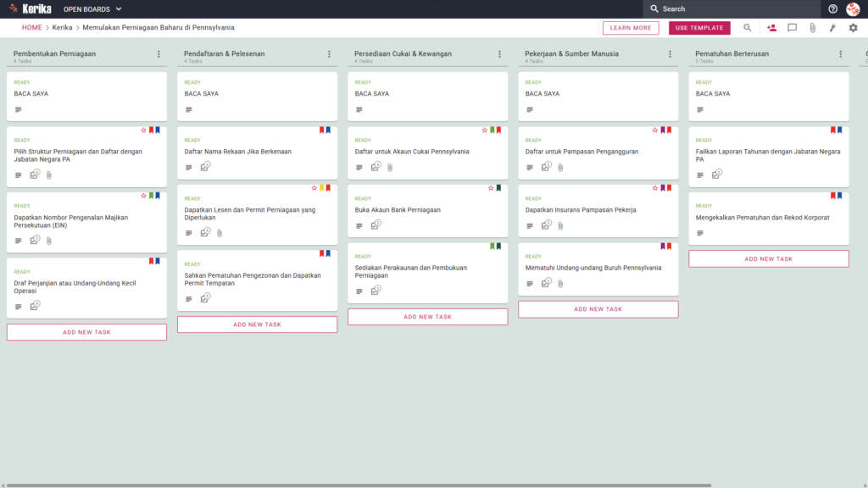Click checklist icon on Buka Akaun Bank Perniagaan
This screenshot has width=868, height=488.
pyautogui.click(x=376, y=225)
